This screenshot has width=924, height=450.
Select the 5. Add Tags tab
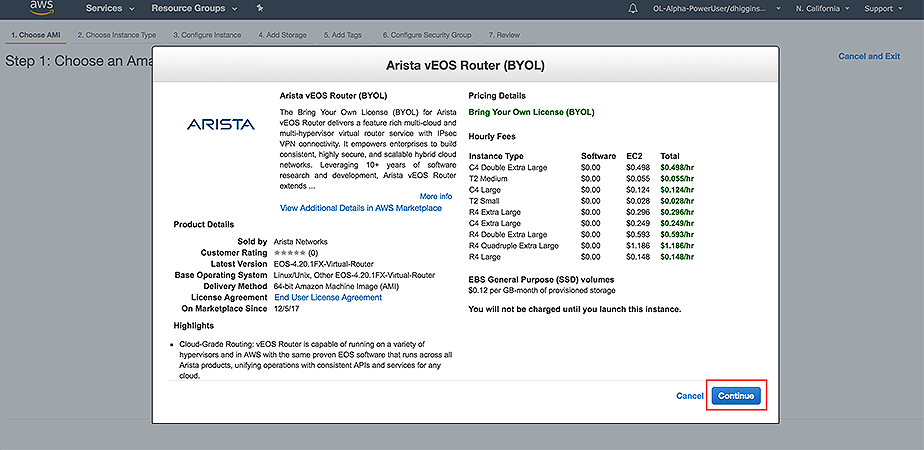[342, 35]
